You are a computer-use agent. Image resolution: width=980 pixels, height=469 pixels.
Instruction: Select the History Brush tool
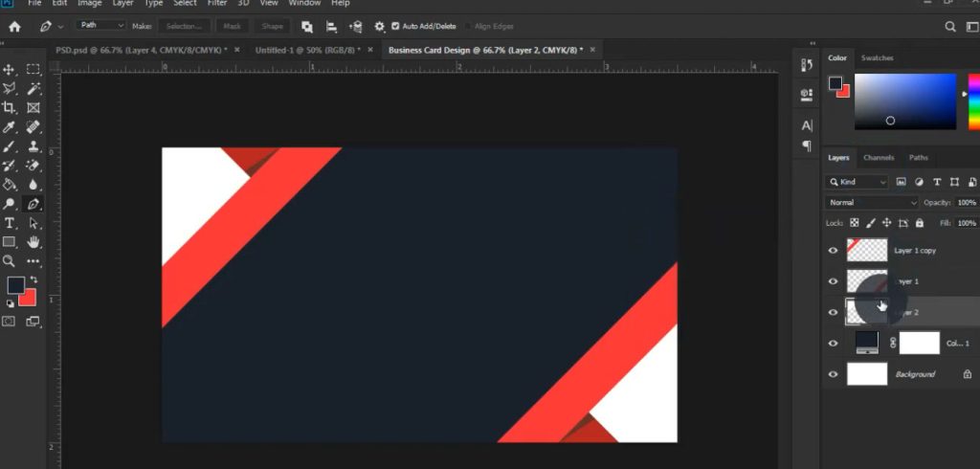[10, 166]
